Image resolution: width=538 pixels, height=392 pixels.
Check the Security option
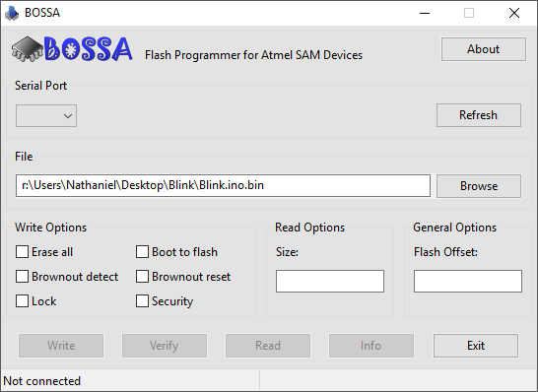142,301
